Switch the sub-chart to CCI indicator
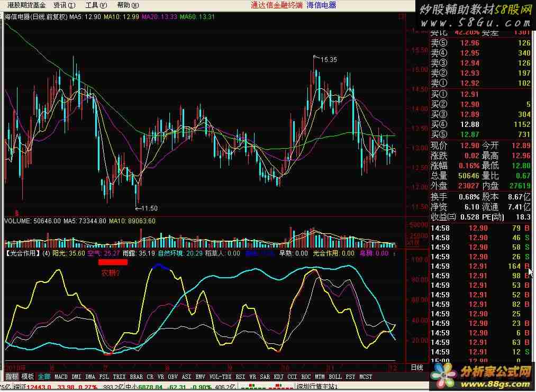Viewport: 536px width, 392px height. 292,377
